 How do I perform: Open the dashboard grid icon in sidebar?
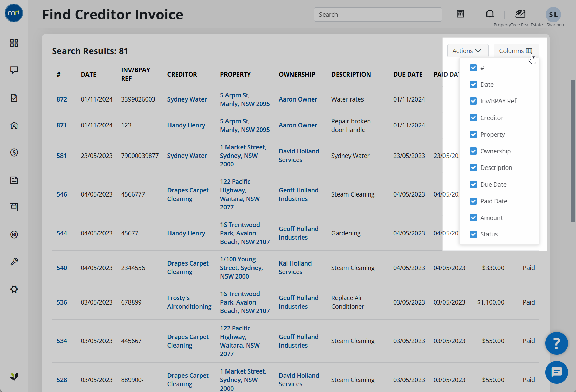14,43
